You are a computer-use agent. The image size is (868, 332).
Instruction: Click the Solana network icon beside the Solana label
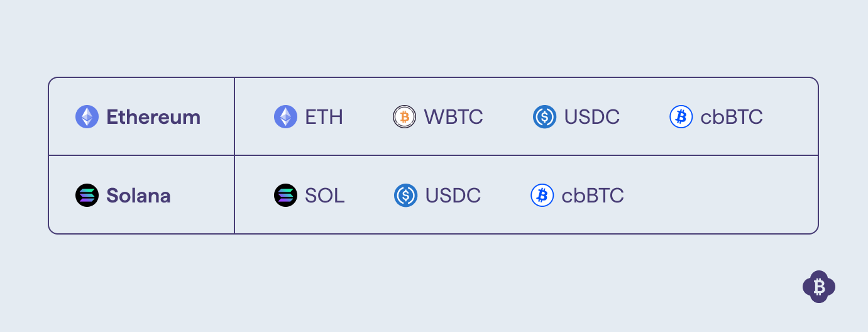87,196
